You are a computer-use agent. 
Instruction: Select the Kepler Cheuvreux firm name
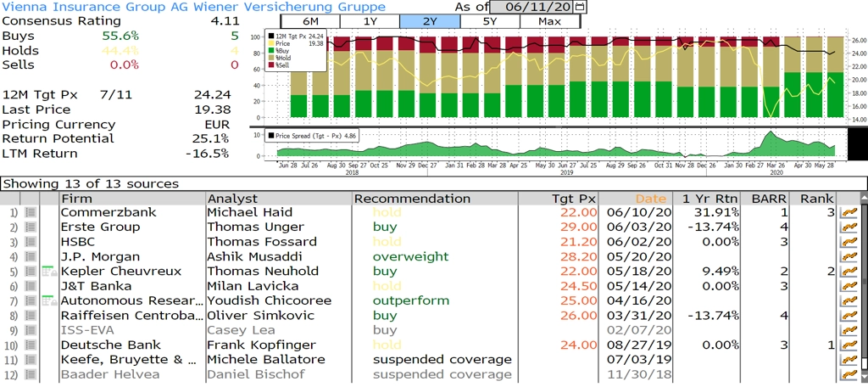[122, 271]
